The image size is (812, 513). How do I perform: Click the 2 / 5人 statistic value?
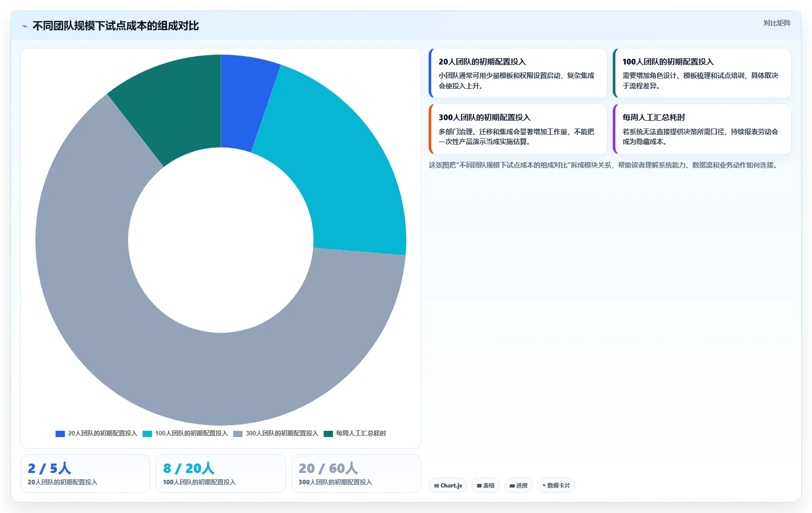point(49,468)
